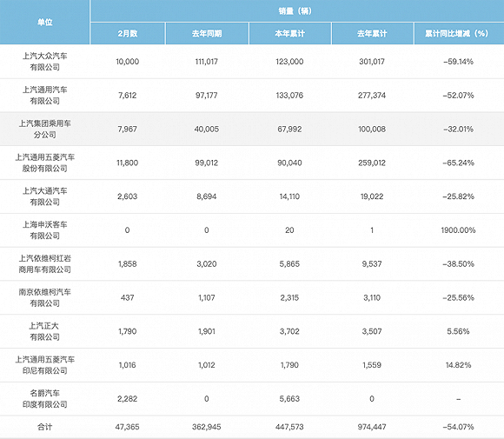Screen dimensions: 504x439
Task: Click the 上汽大众汽车有限公司 row name
Action: (44, 62)
